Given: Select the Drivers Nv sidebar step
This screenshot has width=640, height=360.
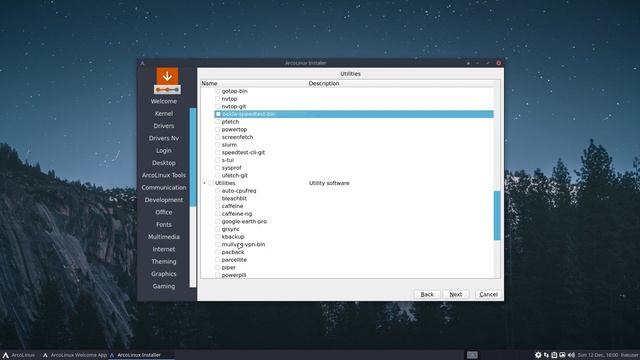Looking at the screenshot, I should pos(164,138).
